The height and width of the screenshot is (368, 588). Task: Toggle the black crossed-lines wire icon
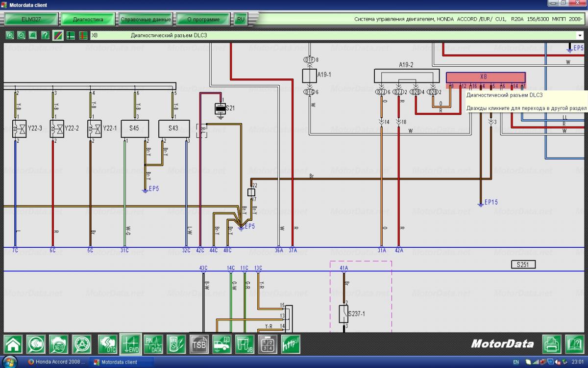[x=71, y=35]
